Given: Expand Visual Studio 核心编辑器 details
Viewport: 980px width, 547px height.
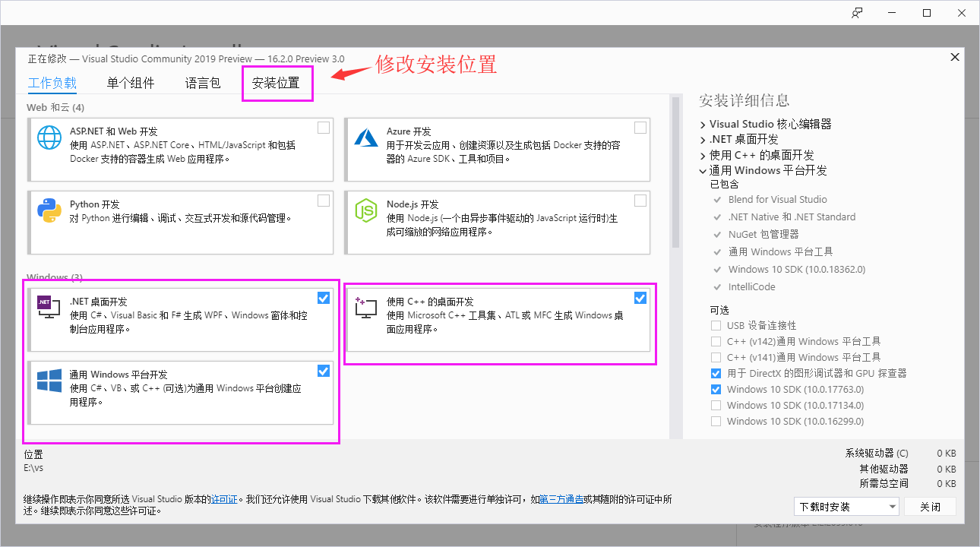Looking at the screenshot, I should point(703,124).
